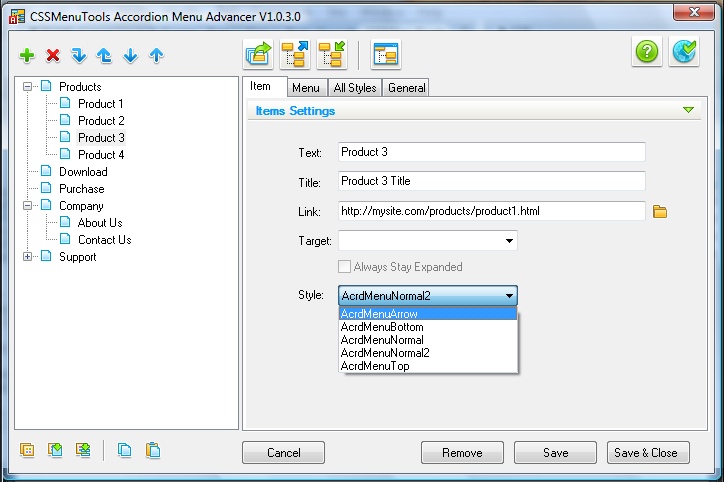The width and height of the screenshot is (724, 482).
Task: Click the app icon in the title bar
Action: click(17, 16)
